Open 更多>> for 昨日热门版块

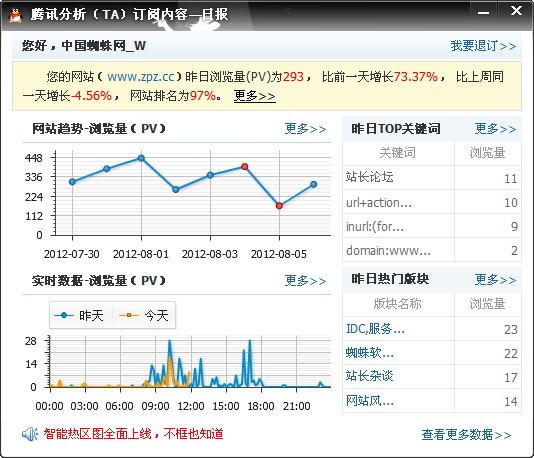pos(496,280)
